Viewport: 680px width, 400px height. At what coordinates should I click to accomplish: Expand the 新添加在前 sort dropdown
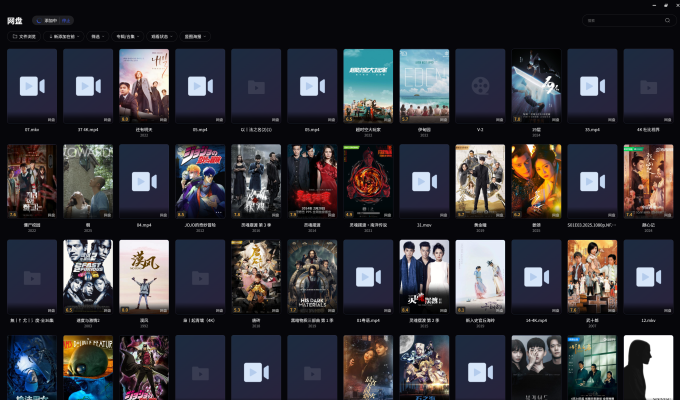[63, 36]
